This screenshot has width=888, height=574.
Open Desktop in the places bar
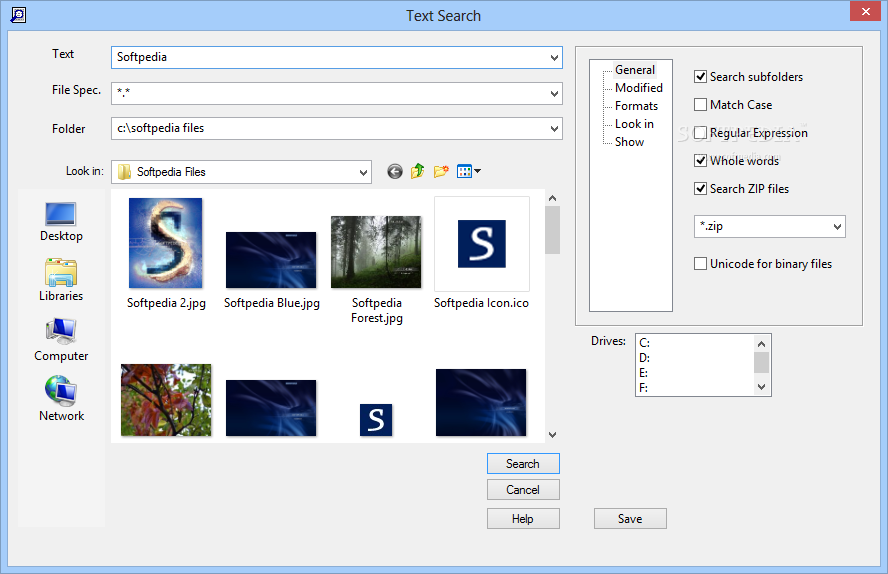[61, 222]
